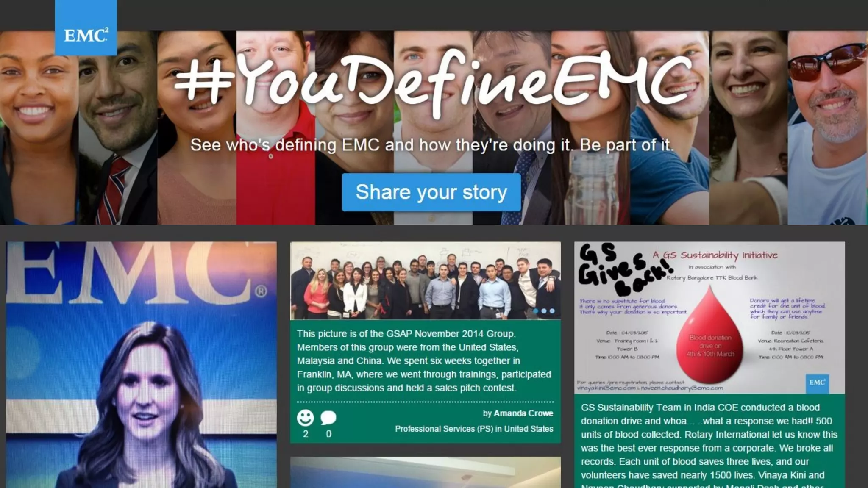Click the Share your story button
Screen dimensions: 868x488
tap(431, 192)
